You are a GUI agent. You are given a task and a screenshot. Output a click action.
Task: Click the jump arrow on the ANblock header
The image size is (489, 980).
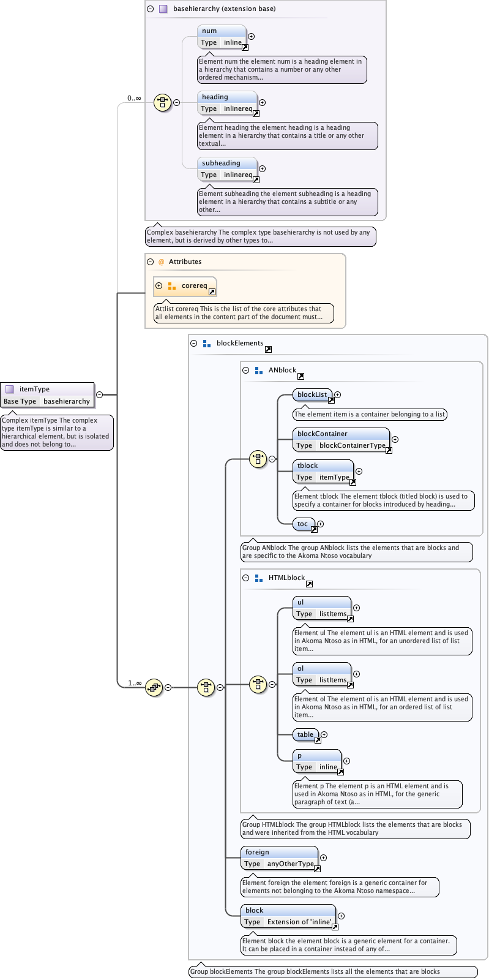point(300,376)
